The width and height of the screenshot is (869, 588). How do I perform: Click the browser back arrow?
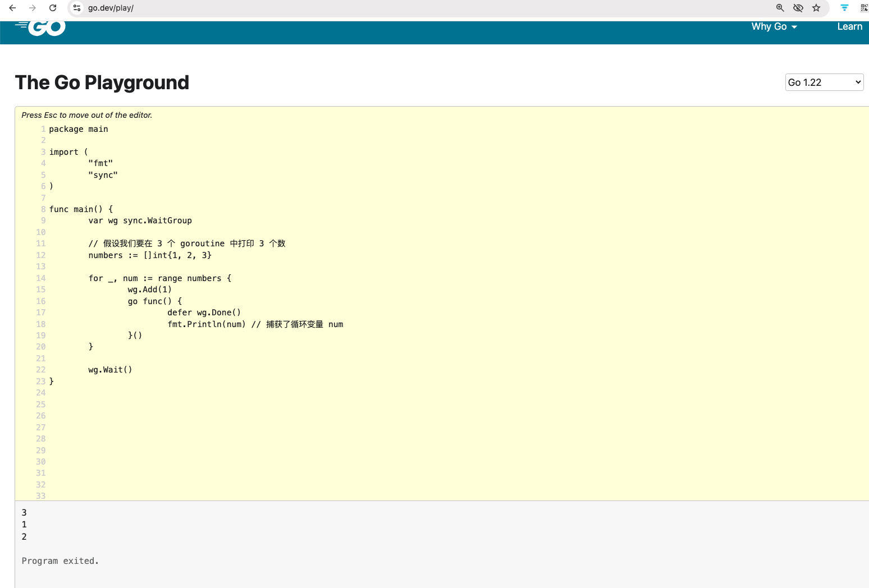point(12,8)
